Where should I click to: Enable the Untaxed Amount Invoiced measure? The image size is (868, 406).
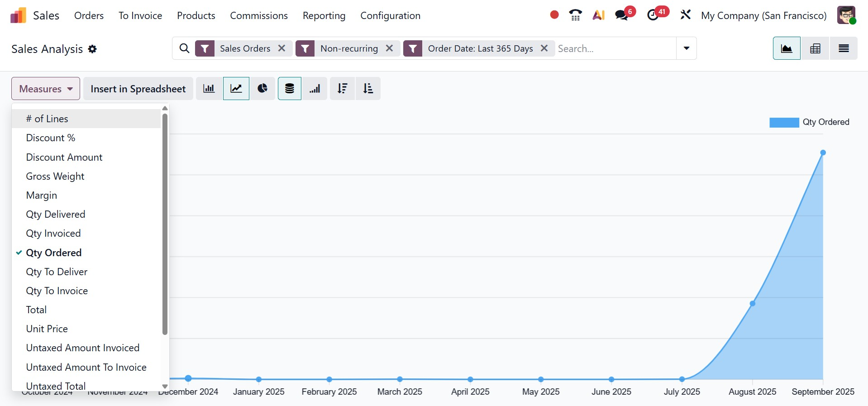(86, 348)
